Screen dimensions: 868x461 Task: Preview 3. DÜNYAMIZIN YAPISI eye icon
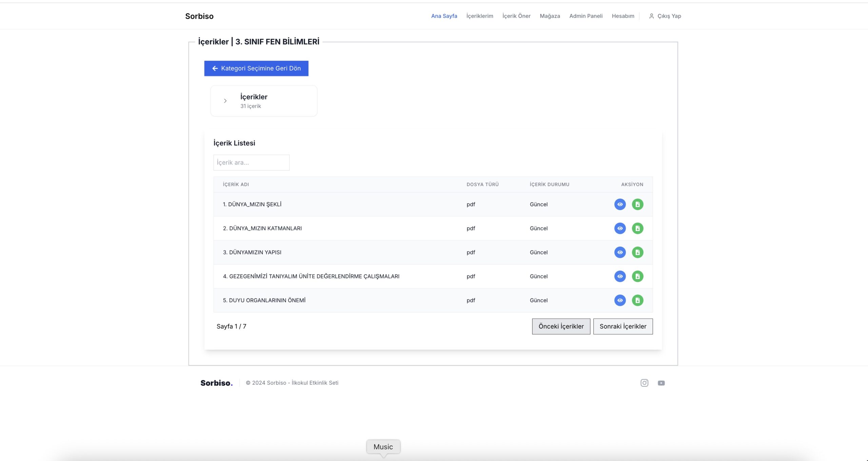point(620,252)
